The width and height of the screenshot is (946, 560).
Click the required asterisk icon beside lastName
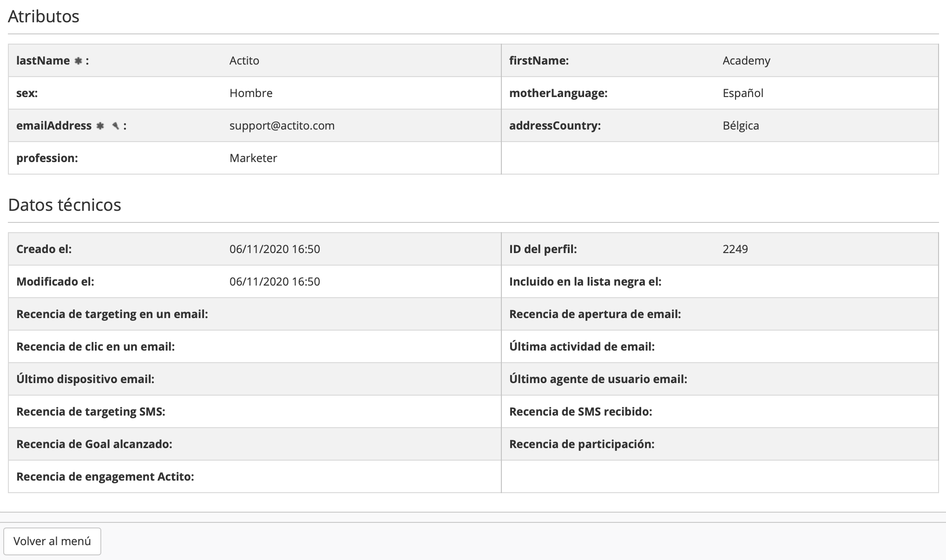78,61
